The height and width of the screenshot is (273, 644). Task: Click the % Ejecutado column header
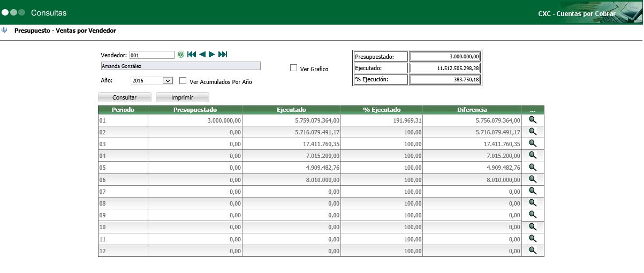coord(382,110)
